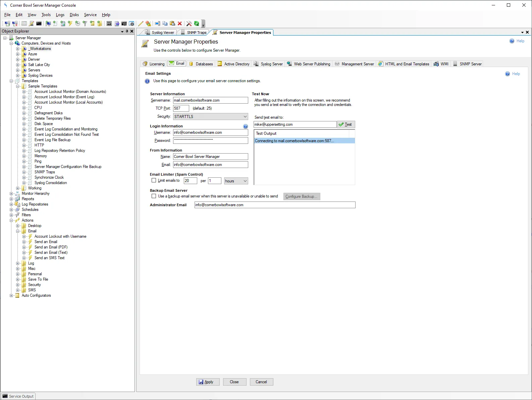Click the blue help icon beside Login Information
The width and height of the screenshot is (532, 400).
click(246, 126)
